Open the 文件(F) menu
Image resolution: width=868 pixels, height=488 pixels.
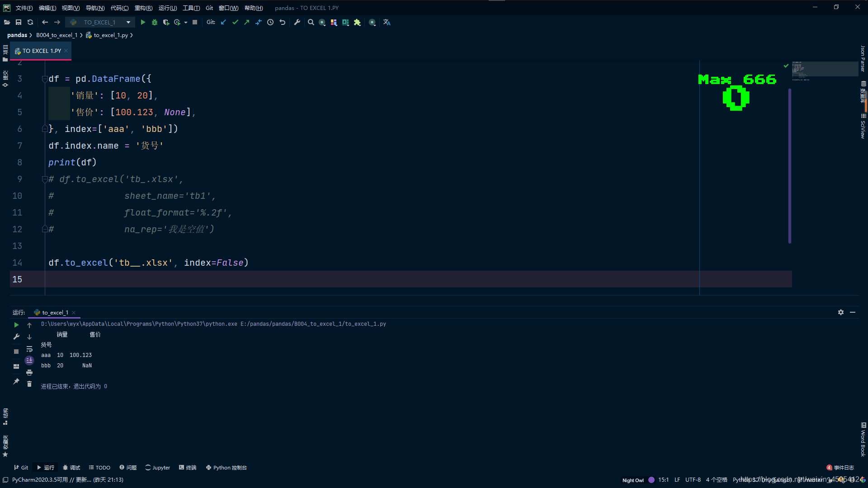pyautogui.click(x=24, y=8)
